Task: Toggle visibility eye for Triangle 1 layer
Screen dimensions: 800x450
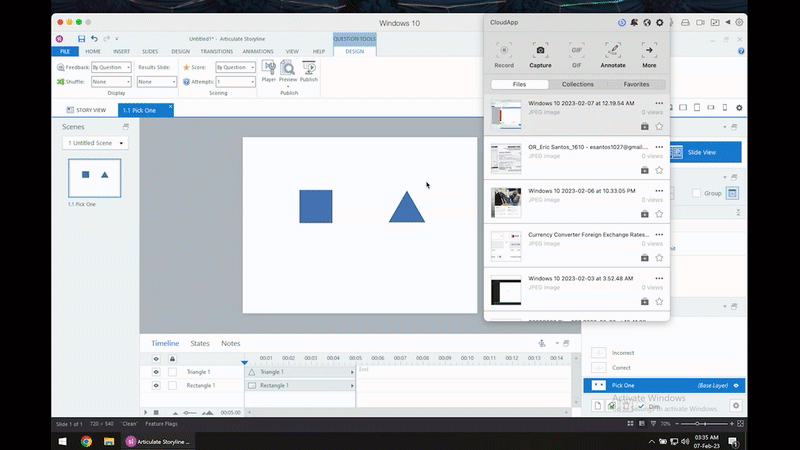Action: (156, 372)
